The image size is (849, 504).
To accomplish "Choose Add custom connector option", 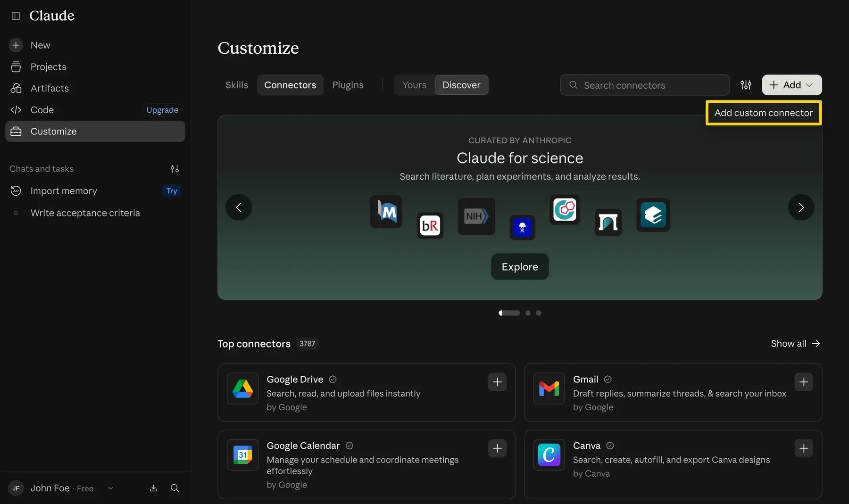I will click(763, 113).
